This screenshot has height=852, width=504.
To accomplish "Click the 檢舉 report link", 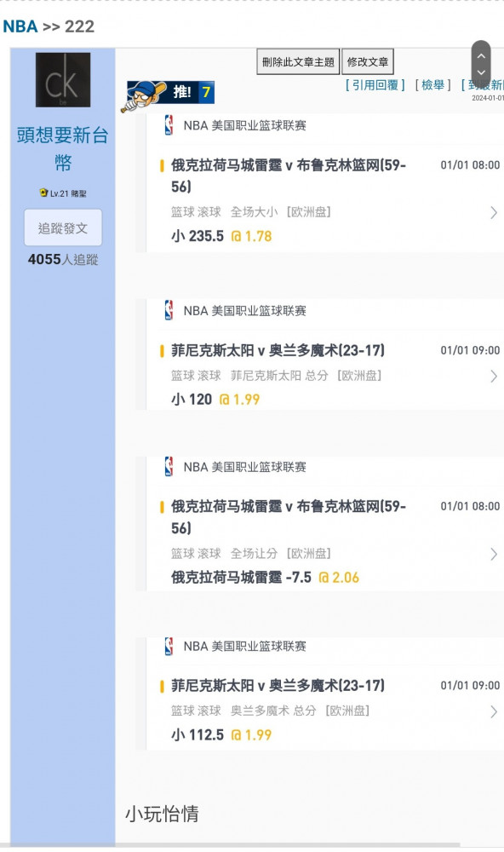I will pos(432,85).
